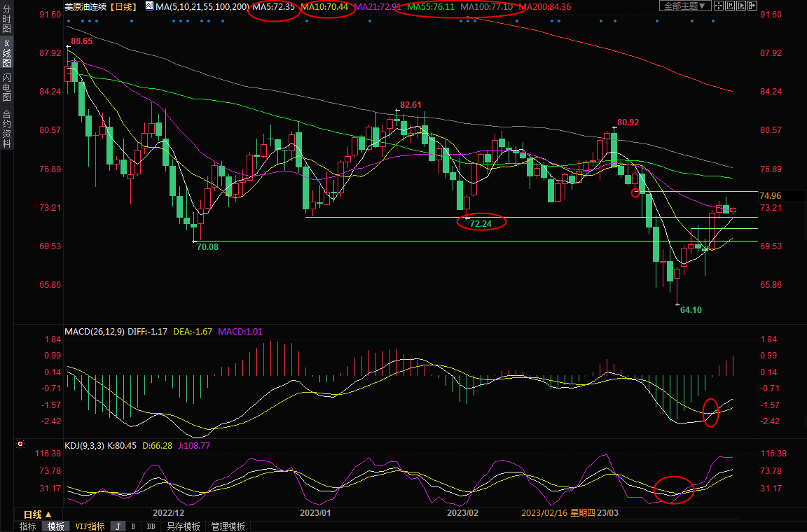The height and width of the screenshot is (532, 807).
Task: Open the VIP指标 tab
Action: click(90, 526)
